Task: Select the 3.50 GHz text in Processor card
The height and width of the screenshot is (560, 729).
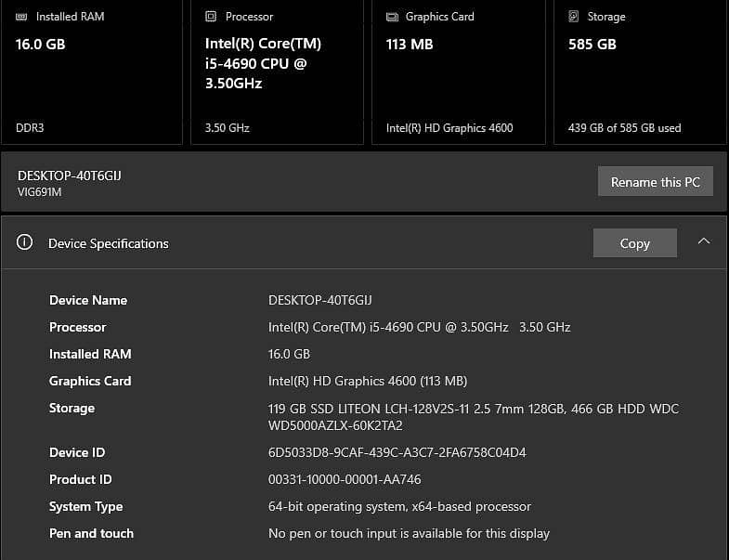Action: [x=228, y=128]
